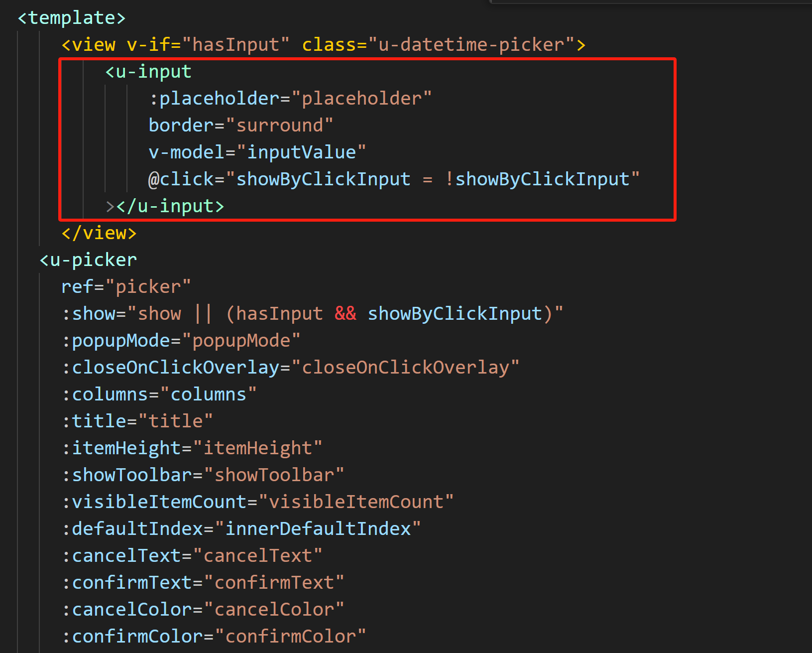
Task: Select the inputValue v-model binding
Action: [x=302, y=151]
